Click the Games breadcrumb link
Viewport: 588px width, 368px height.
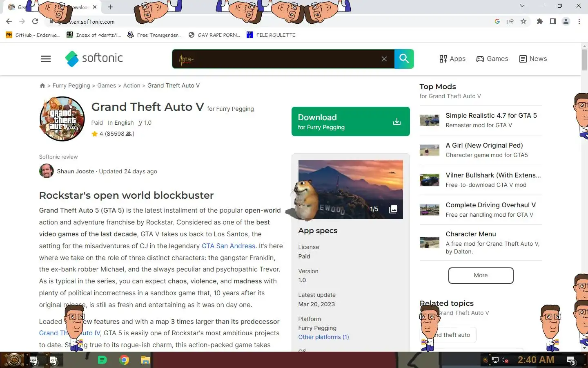click(107, 85)
